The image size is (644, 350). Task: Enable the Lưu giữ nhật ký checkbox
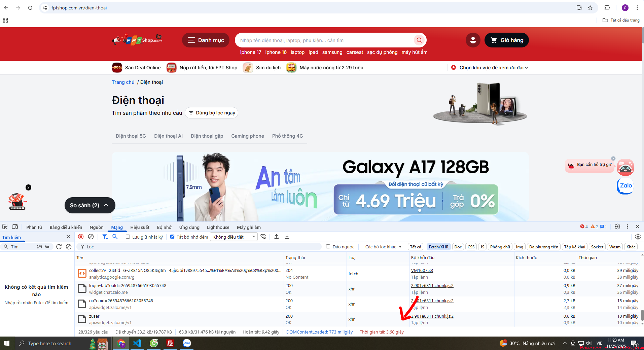pyautogui.click(x=128, y=237)
